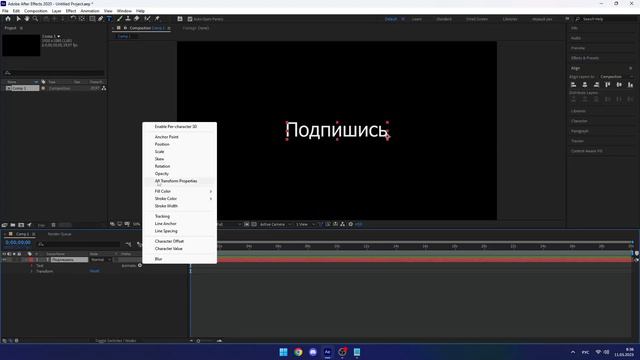Expand the Character panel
Screen dimensions: 640x360
pos(579,121)
